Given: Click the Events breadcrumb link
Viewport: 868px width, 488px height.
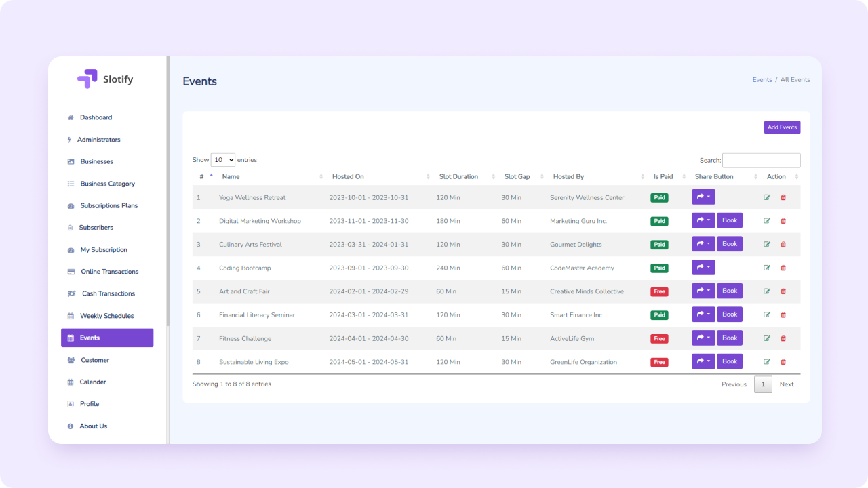Looking at the screenshot, I should (x=762, y=80).
